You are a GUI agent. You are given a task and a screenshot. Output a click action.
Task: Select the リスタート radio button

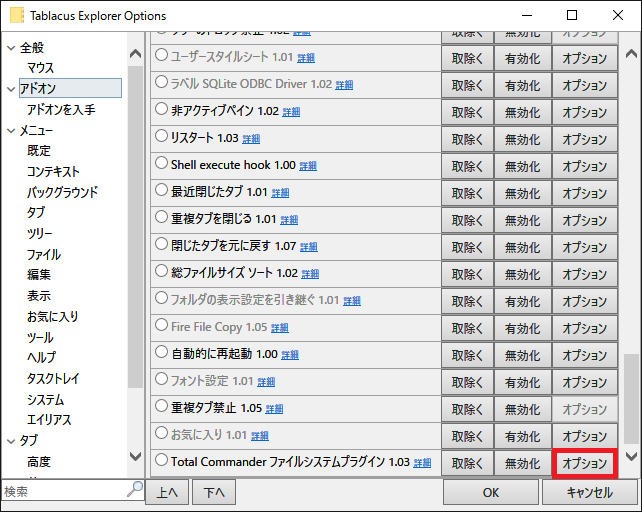pyautogui.click(x=161, y=136)
